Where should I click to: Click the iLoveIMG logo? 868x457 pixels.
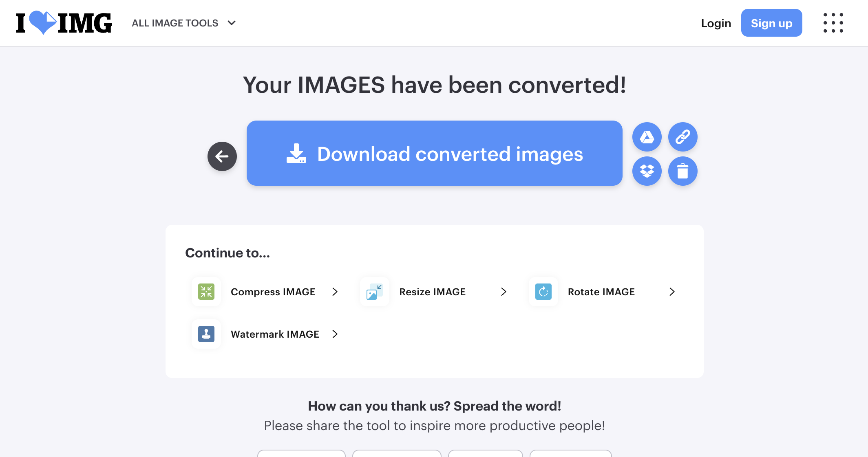pyautogui.click(x=64, y=23)
